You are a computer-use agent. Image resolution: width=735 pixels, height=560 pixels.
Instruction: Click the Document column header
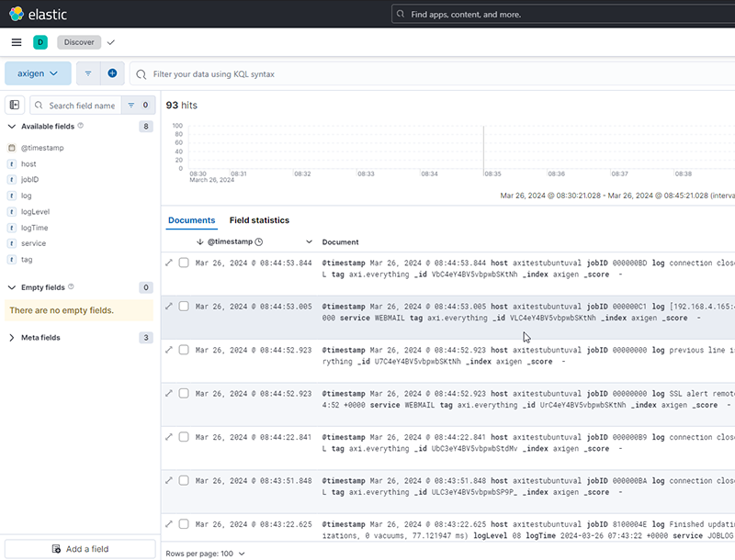[x=340, y=242]
